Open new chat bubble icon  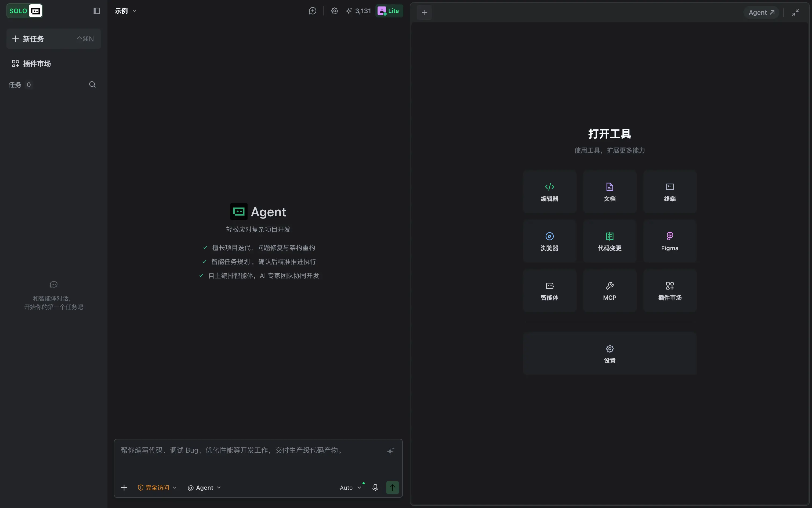(x=312, y=11)
